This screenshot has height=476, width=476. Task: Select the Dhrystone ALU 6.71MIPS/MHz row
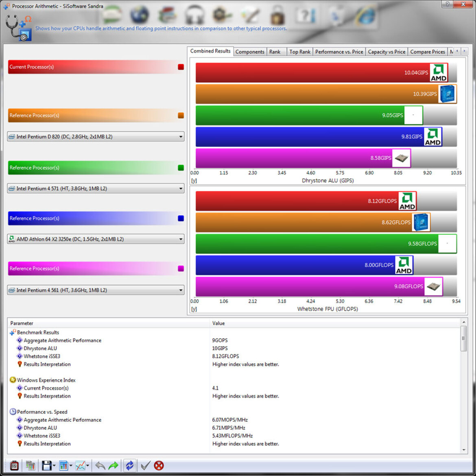click(234, 428)
